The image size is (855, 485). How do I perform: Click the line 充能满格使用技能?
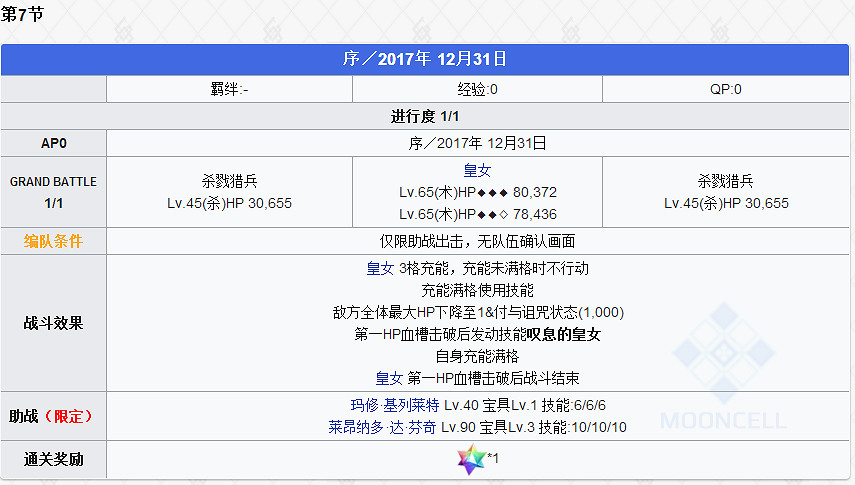point(478,290)
